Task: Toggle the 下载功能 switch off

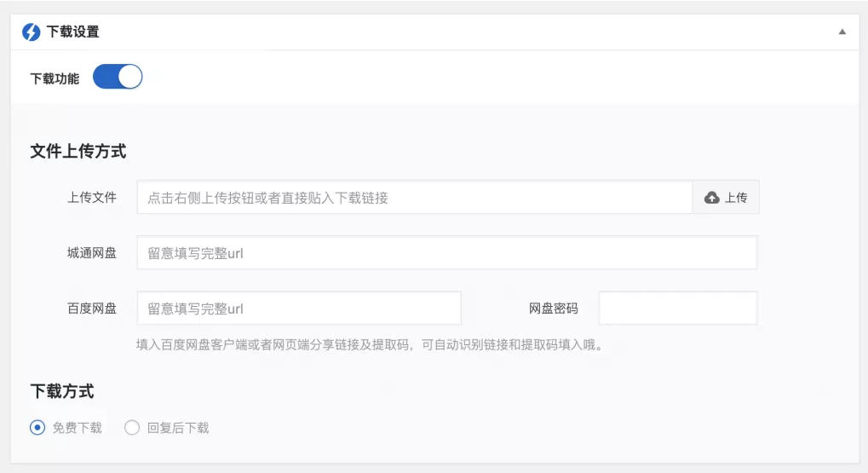Action: (118, 77)
